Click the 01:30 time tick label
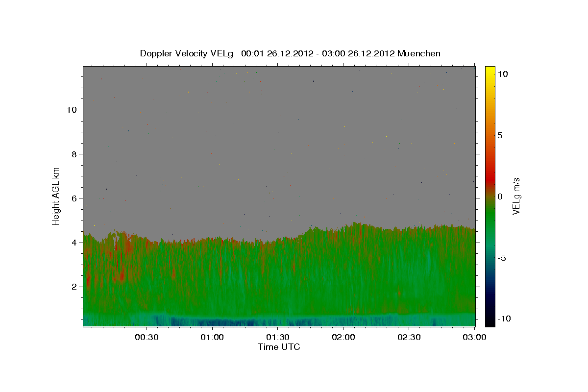The height and width of the screenshot is (392, 588). [x=278, y=338]
